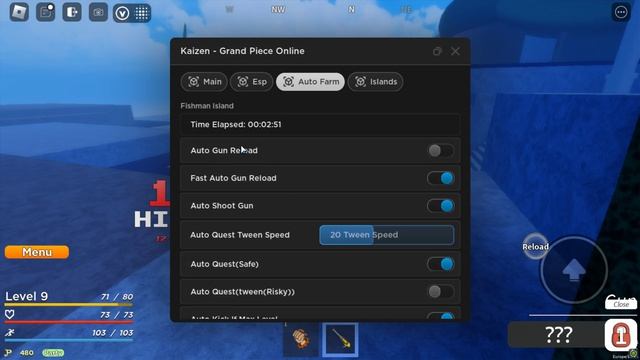The image size is (640, 360).
Task: Click the leave game door icon
Action: point(72,12)
